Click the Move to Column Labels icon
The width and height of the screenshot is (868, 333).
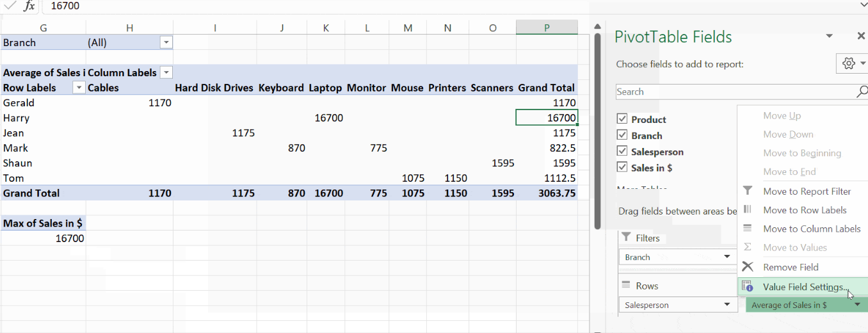747,229
